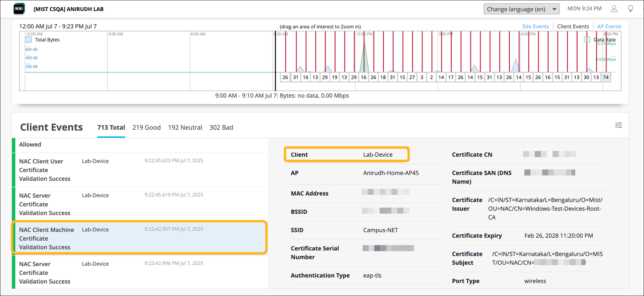Click the AP Events link
This screenshot has width=644, height=296.
tap(609, 26)
